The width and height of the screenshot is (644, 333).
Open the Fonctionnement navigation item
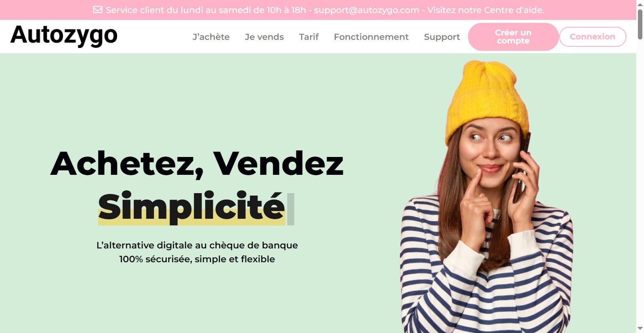(371, 37)
